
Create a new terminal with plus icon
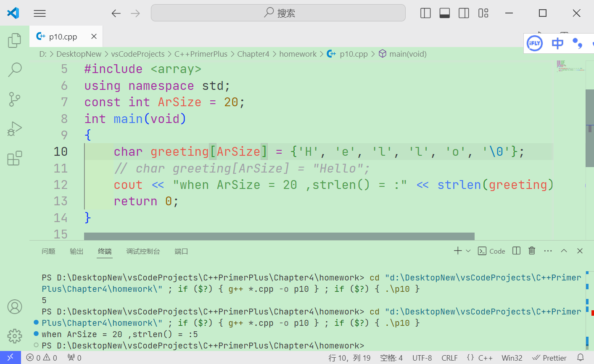pyautogui.click(x=458, y=251)
